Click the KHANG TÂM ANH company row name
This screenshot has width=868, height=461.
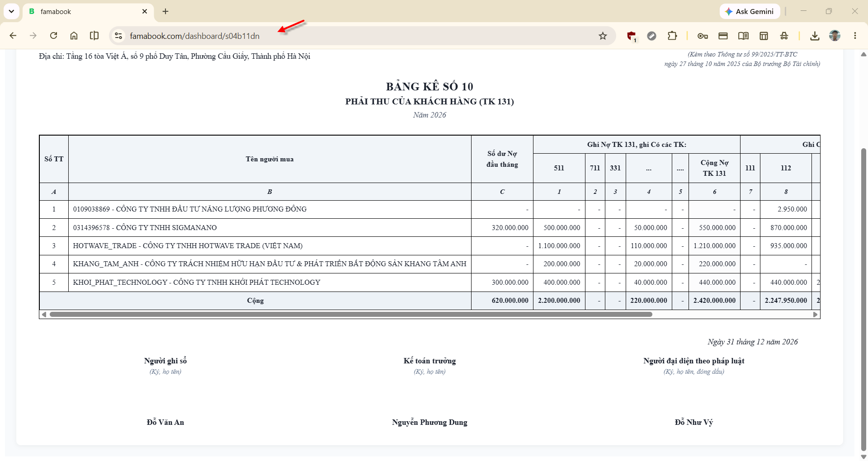pyautogui.click(x=269, y=264)
